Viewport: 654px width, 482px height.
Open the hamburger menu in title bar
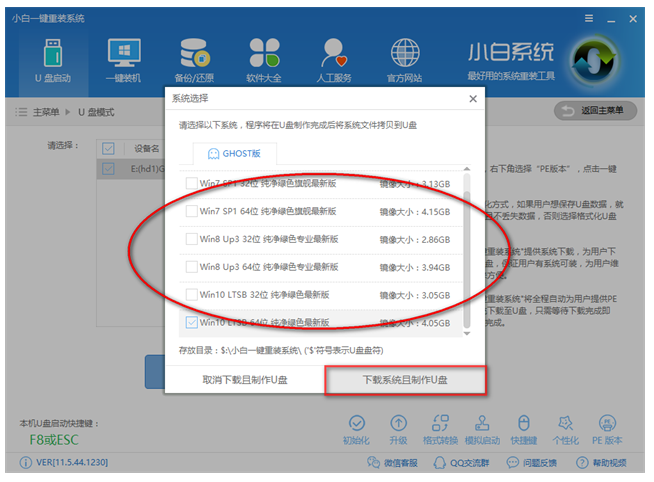tap(589, 18)
